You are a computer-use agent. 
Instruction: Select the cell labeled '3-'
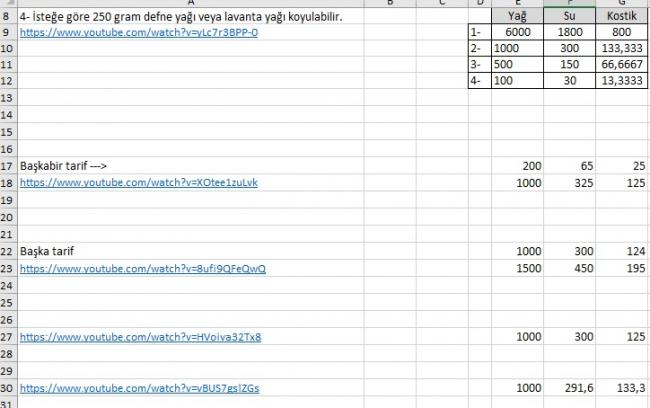(x=480, y=64)
